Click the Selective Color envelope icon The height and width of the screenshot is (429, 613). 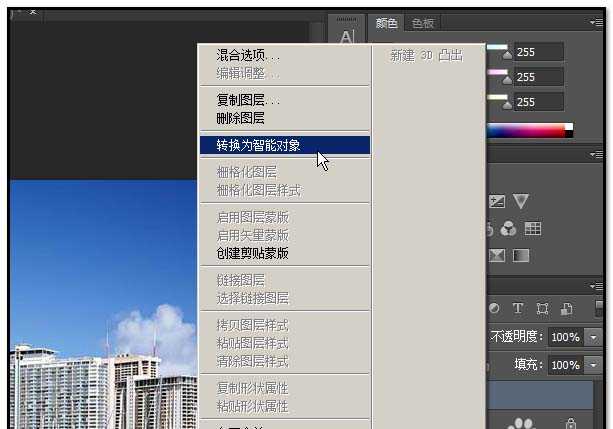[x=497, y=256]
